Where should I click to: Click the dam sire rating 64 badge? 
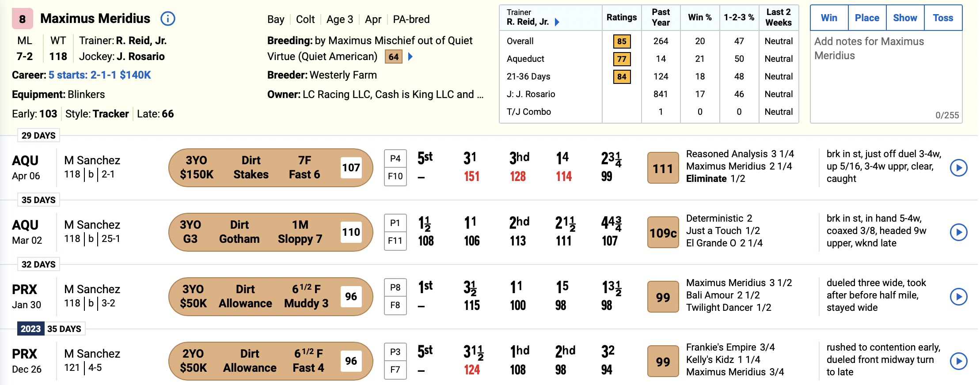[x=394, y=57]
